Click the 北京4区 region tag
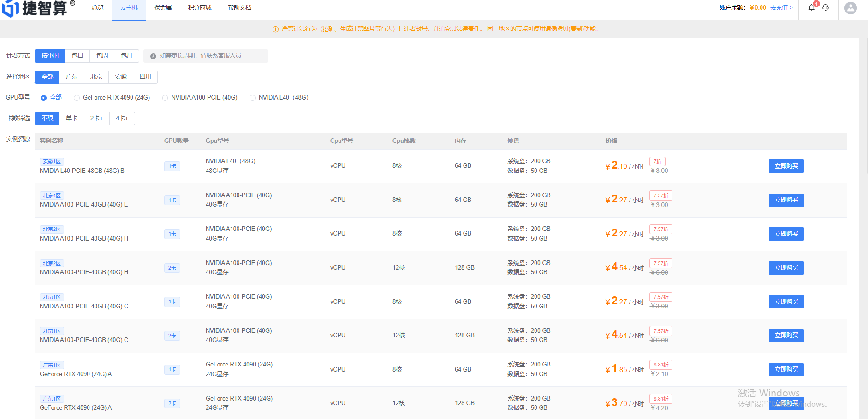The height and width of the screenshot is (419, 868). 52,196
